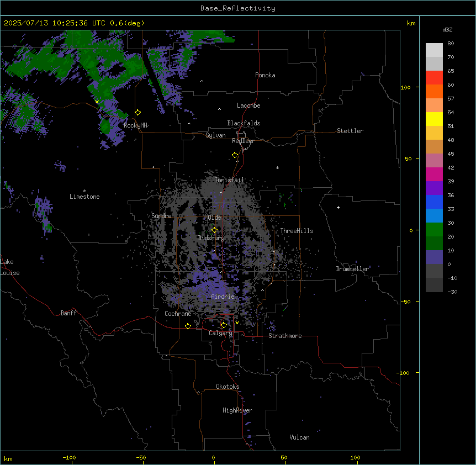Click the yellow diamond marker below Cochrane
476x465 pixels.
pyautogui.click(x=188, y=326)
